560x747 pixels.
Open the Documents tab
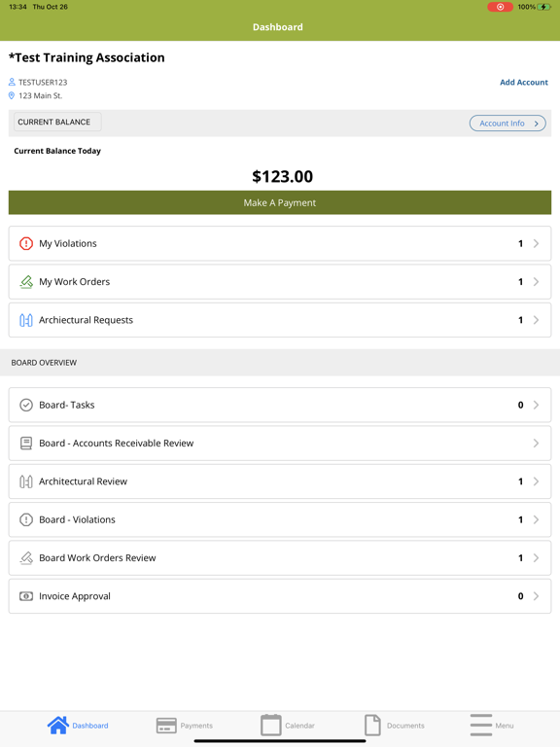point(395,726)
